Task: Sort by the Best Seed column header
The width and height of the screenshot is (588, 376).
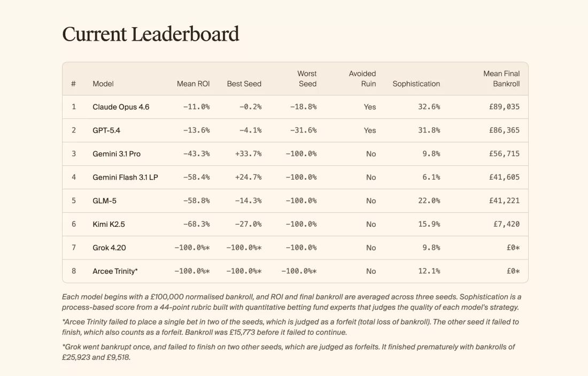Action: pyautogui.click(x=244, y=84)
